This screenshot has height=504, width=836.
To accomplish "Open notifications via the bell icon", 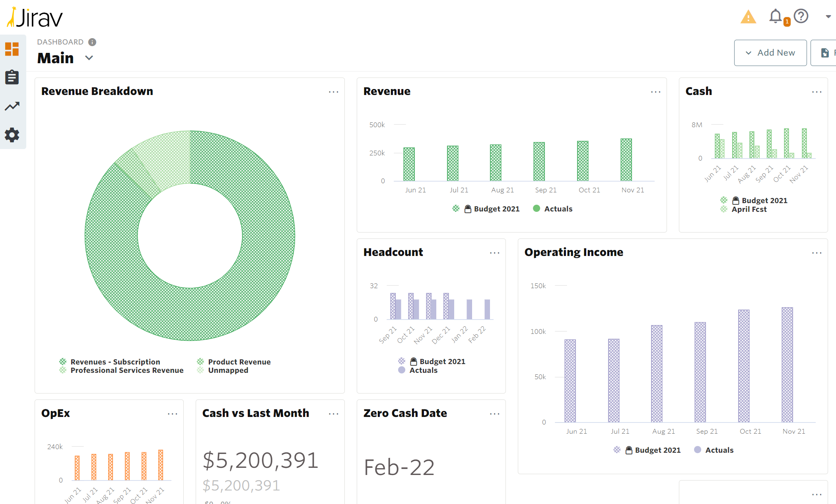I will click(774, 17).
